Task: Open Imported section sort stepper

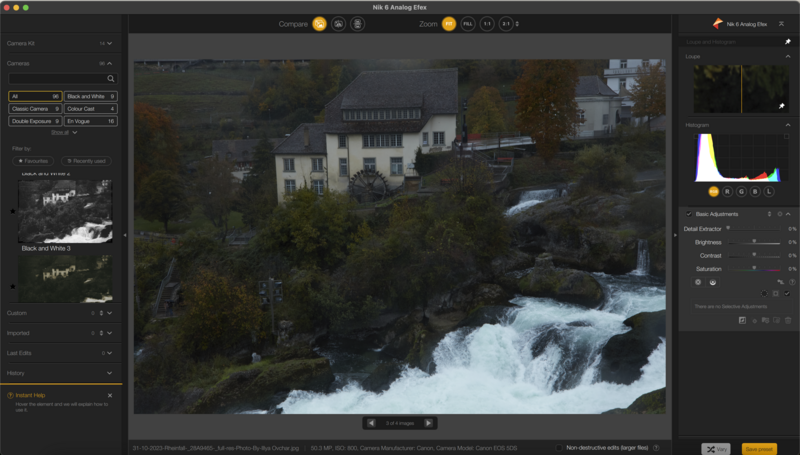Action: (101, 333)
